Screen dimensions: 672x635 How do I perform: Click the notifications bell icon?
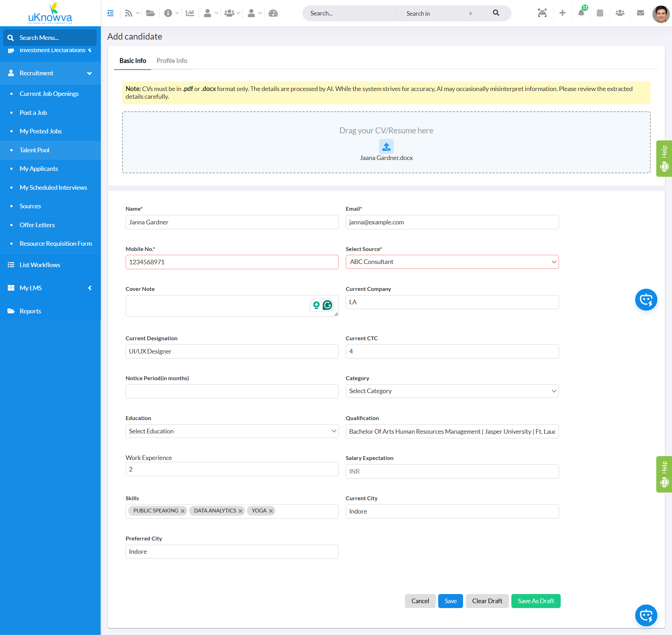(x=581, y=13)
